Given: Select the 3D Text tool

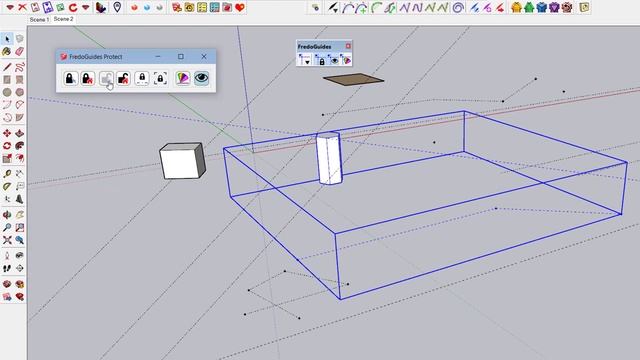Looking at the screenshot, I should coord(20,199).
